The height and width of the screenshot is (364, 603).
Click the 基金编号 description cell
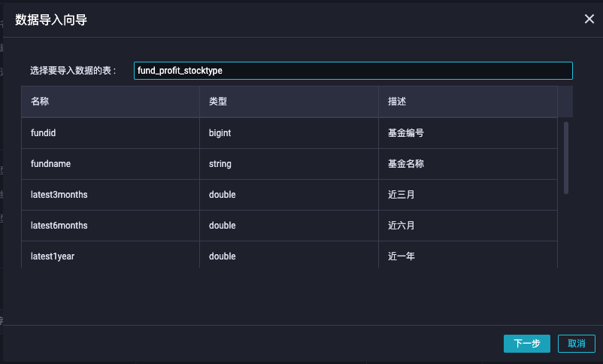(x=468, y=133)
